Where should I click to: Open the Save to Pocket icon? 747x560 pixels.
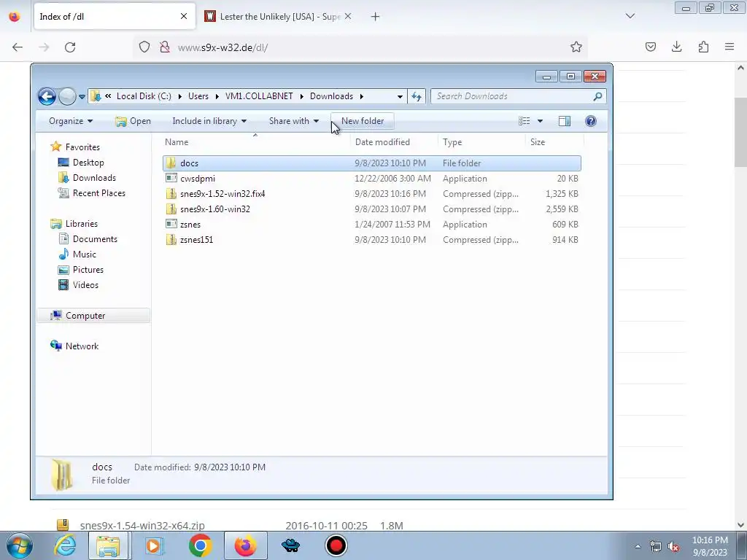(650, 47)
